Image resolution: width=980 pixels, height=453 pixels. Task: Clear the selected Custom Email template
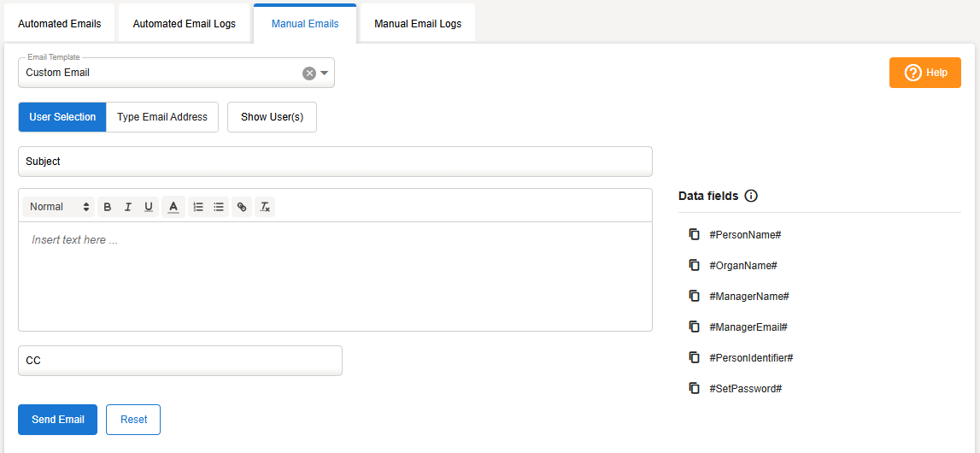309,74
